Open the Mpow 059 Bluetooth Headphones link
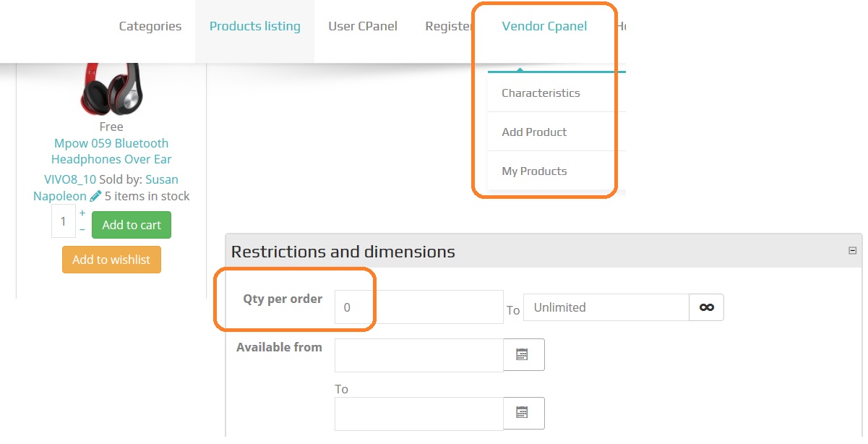This screenshot has height=444, width=868. point(111,151)
